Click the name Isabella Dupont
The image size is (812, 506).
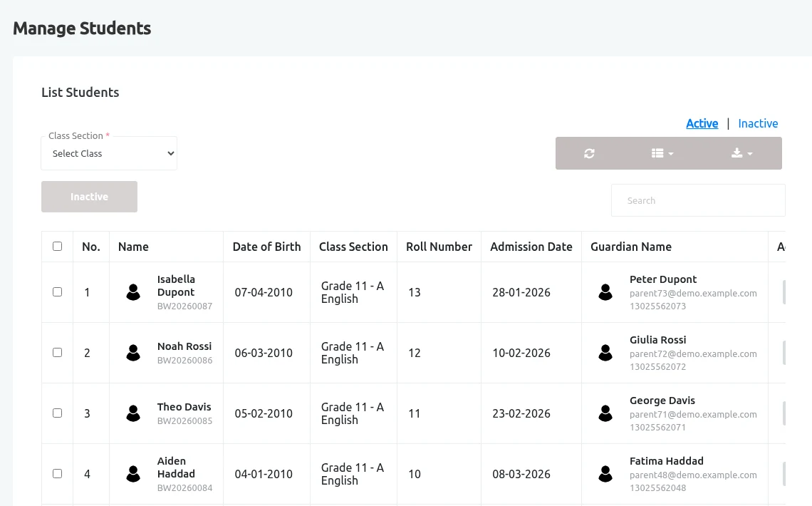[x=176, y=286]
